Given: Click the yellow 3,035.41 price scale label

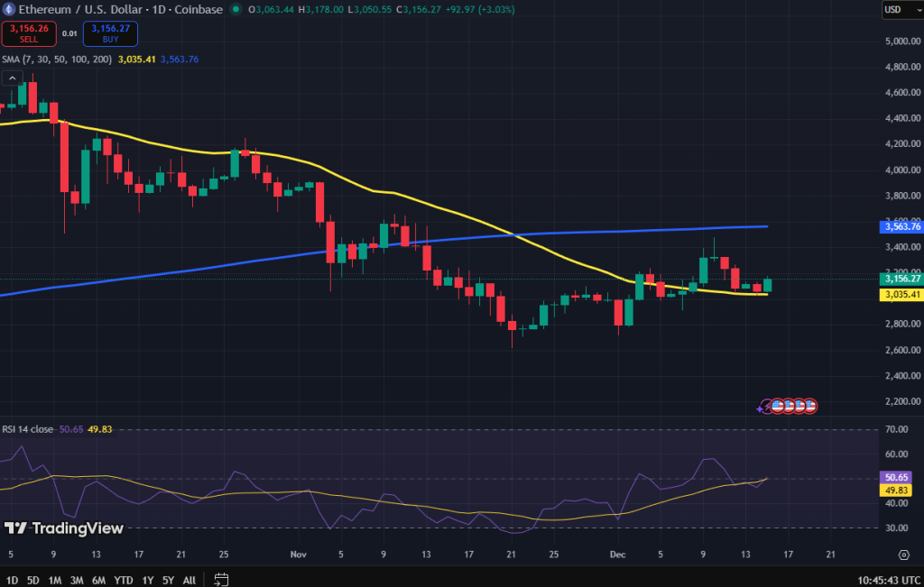Looking at the screenshot, I should pyautogui.click(x=901, y=294).
